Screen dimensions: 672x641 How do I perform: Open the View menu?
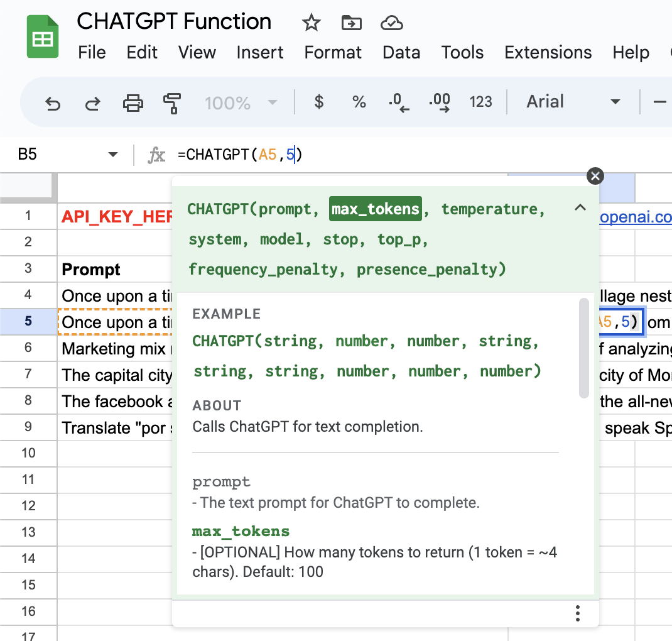197,52
